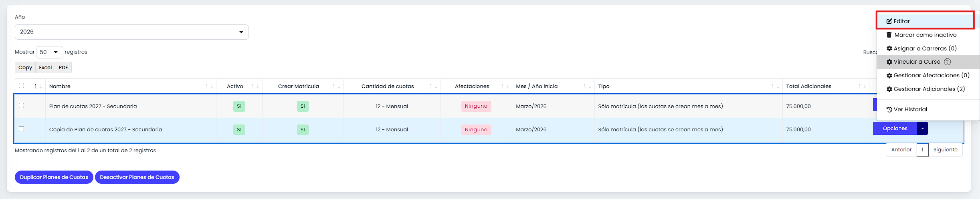Click the name Plan de cuotas 2027 - Secundaria
This screenshot has height=199, width=980.
tap(93, 106)
